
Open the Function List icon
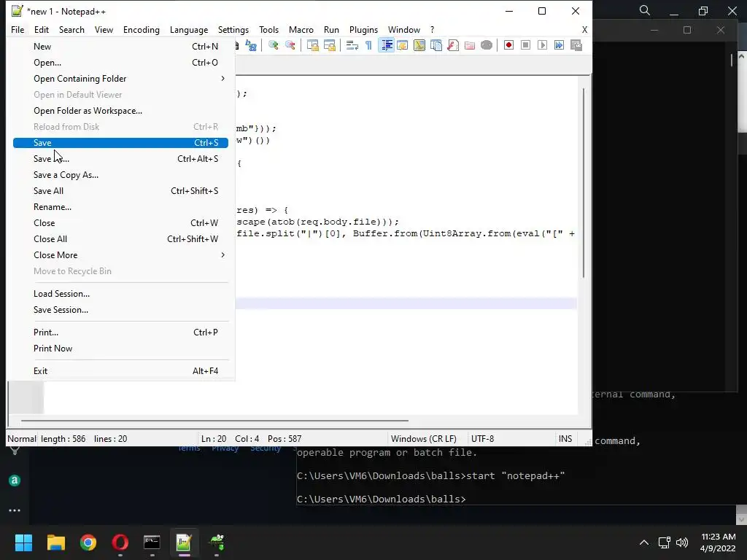(453, 45)
